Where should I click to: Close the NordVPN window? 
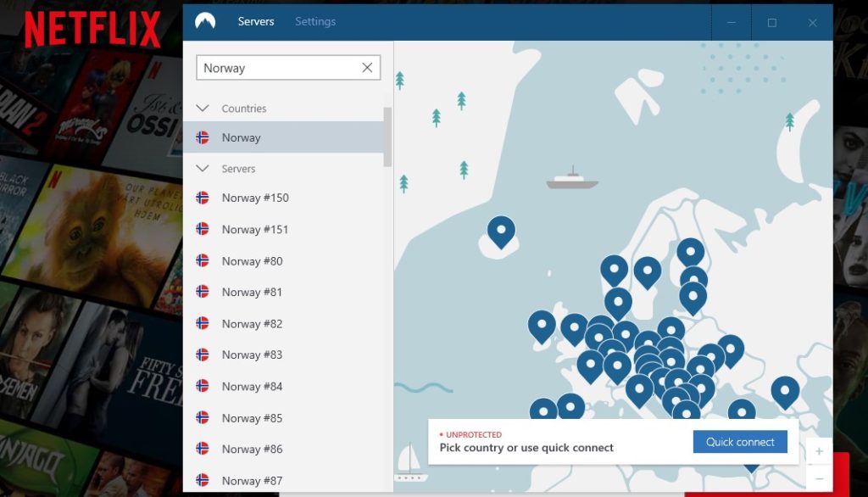click(812, 22)
